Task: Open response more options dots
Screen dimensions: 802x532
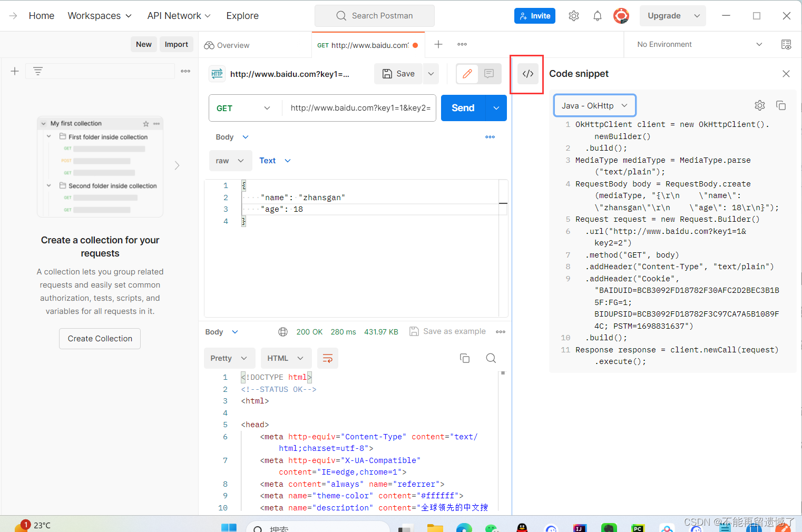Action: (501, 332)
